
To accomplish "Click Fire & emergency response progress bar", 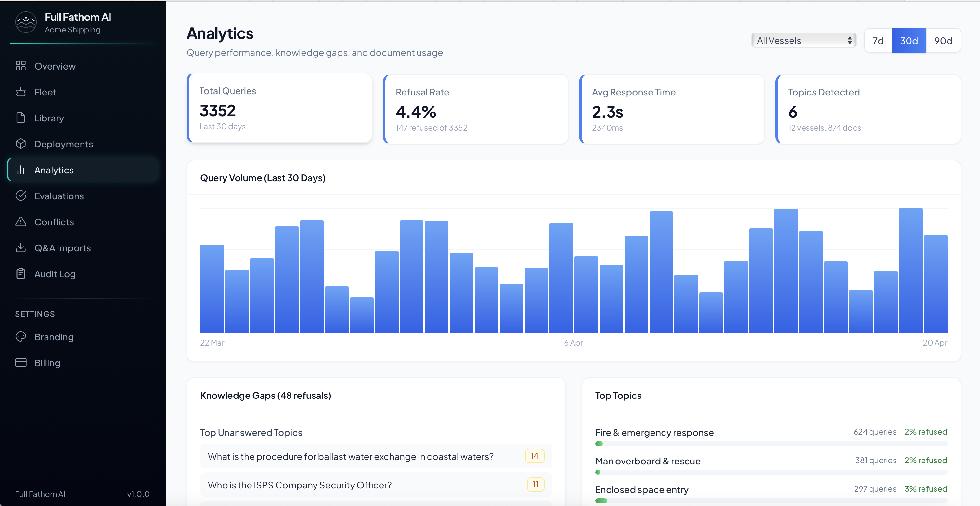I will click(x=771, y=444).
